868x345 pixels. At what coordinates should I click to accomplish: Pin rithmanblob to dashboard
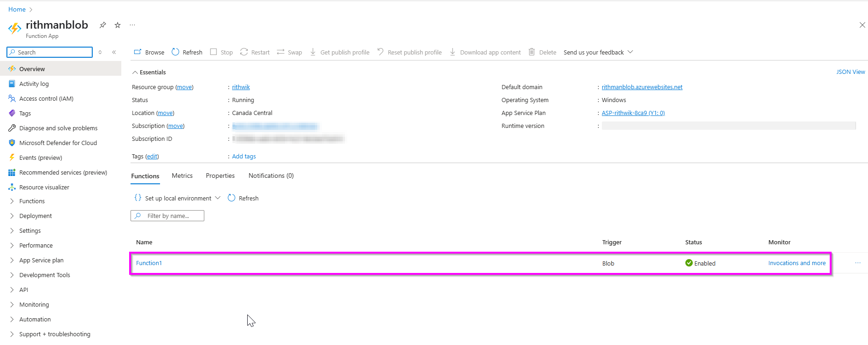tap(103, 25)
